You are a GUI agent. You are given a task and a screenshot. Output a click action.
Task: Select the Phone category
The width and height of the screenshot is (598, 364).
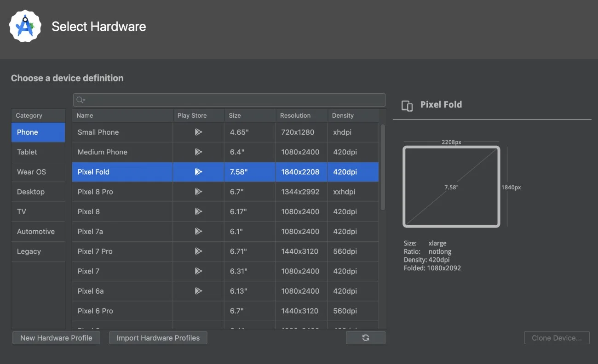tap(38, 132)
